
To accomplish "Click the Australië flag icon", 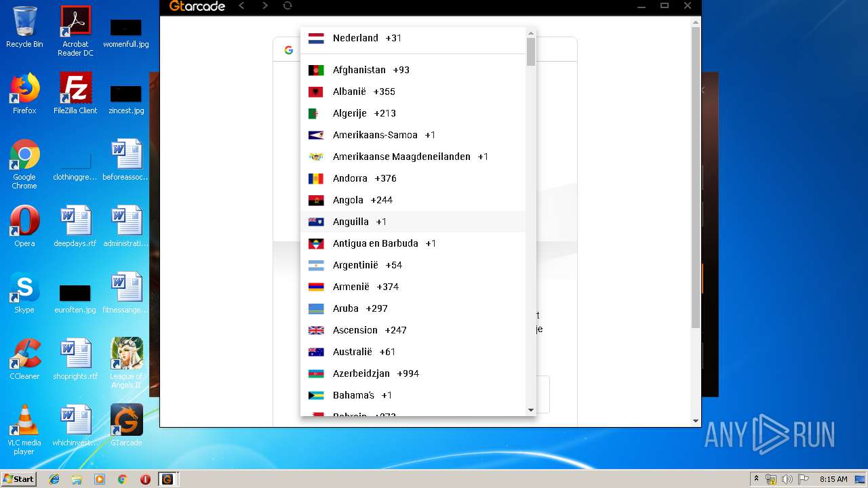I will tap(316, 352).
